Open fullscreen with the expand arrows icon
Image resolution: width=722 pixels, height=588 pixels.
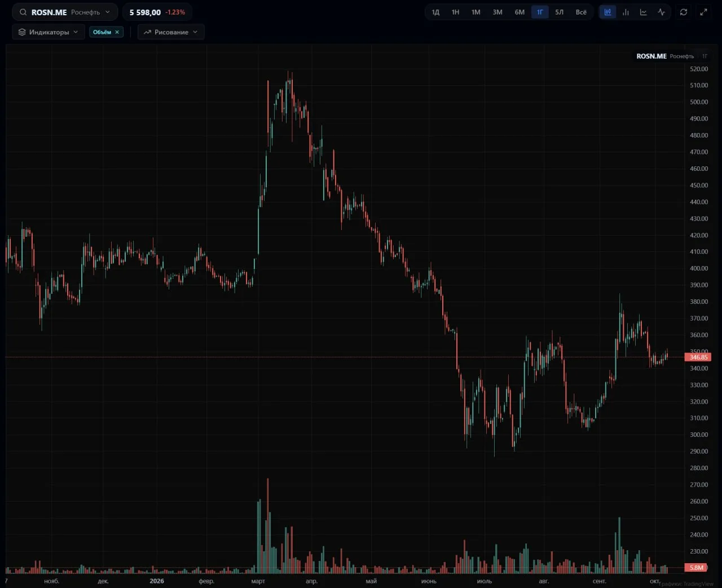pos(703,12)
